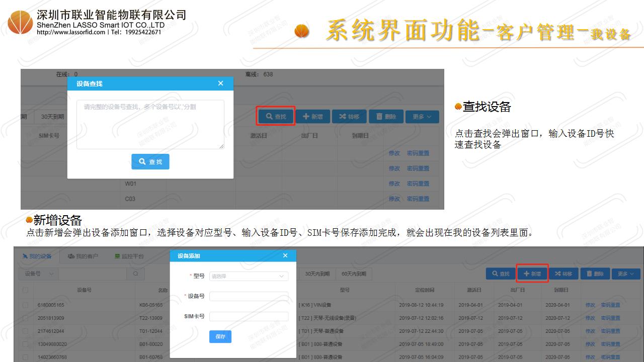Click the search magnifier beside 设备号 filter

point(135,274)
